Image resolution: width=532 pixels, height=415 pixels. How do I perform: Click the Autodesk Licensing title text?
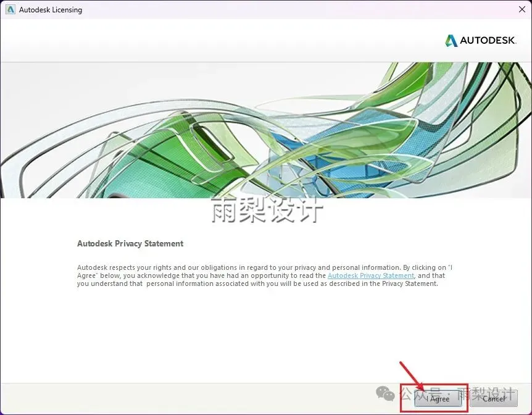click(x=51, y=10)
